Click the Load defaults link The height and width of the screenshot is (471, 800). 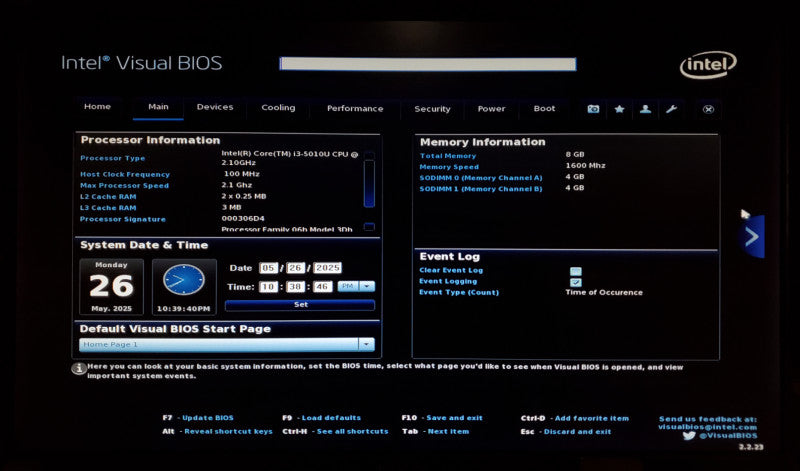point(331,418)
